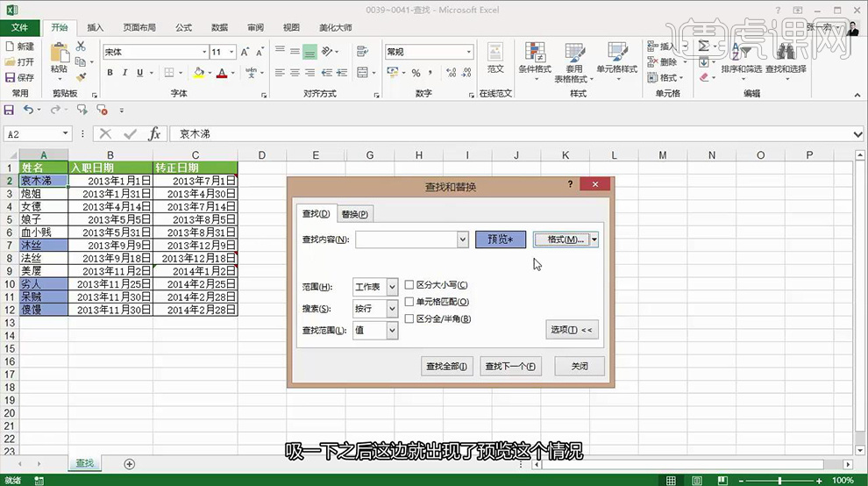Open Find & Select (查找和选择) binoculars
The image size is (868, 486).
coord(786,62)
